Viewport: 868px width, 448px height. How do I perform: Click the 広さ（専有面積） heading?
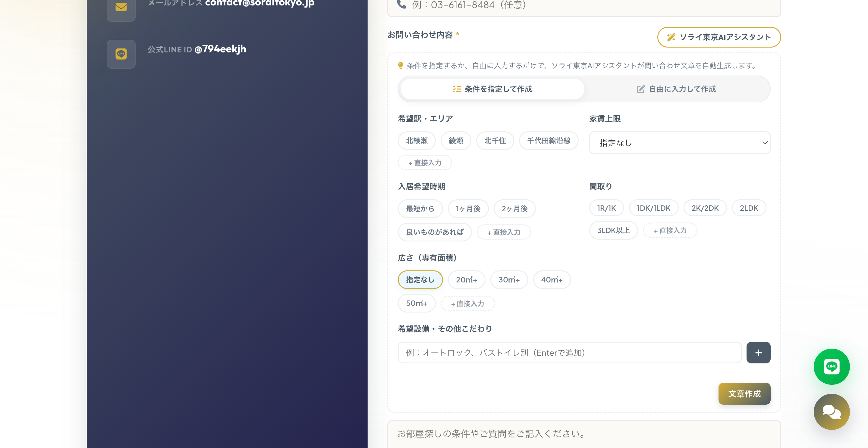point(427,258)
